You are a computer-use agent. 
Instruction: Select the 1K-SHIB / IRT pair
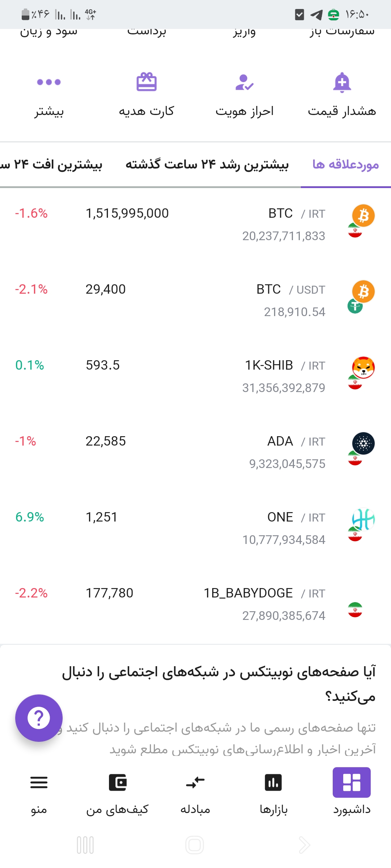(195, 376)
